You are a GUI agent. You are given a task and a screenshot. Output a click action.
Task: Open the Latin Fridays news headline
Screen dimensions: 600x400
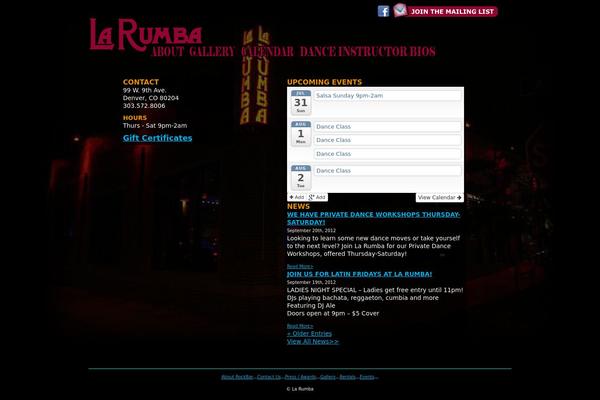(x=359, y=274)
